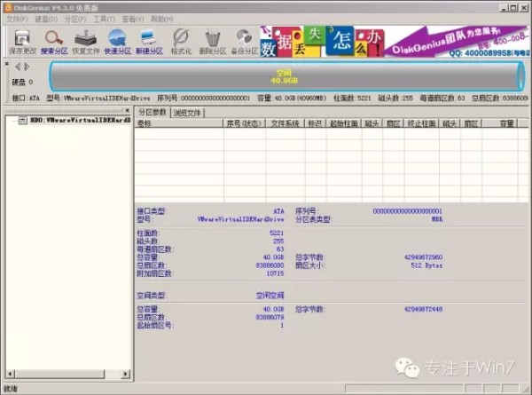Image resolution: width=532 pixels, height=395 pixels.
Task: Open the 备份分区 backup partition tool
Action: coord(245,42)
